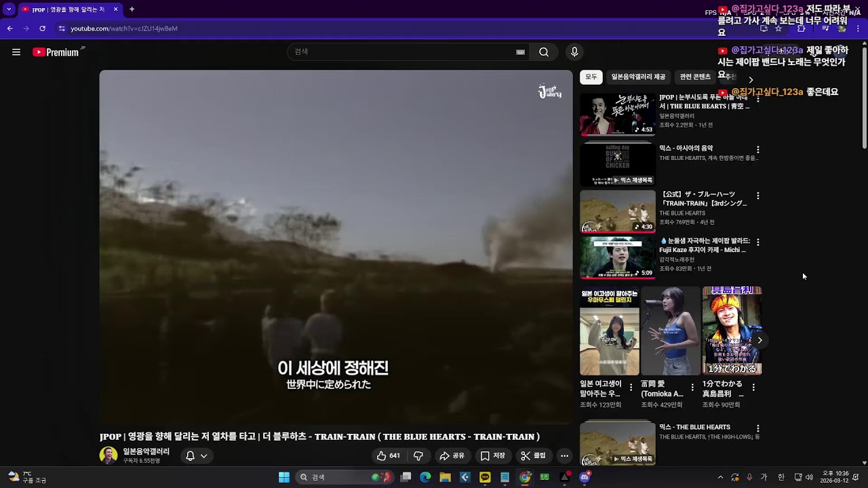
Task: Open options menu for 믹스 - 아시아의 음악
Action: tap(758, 150)
